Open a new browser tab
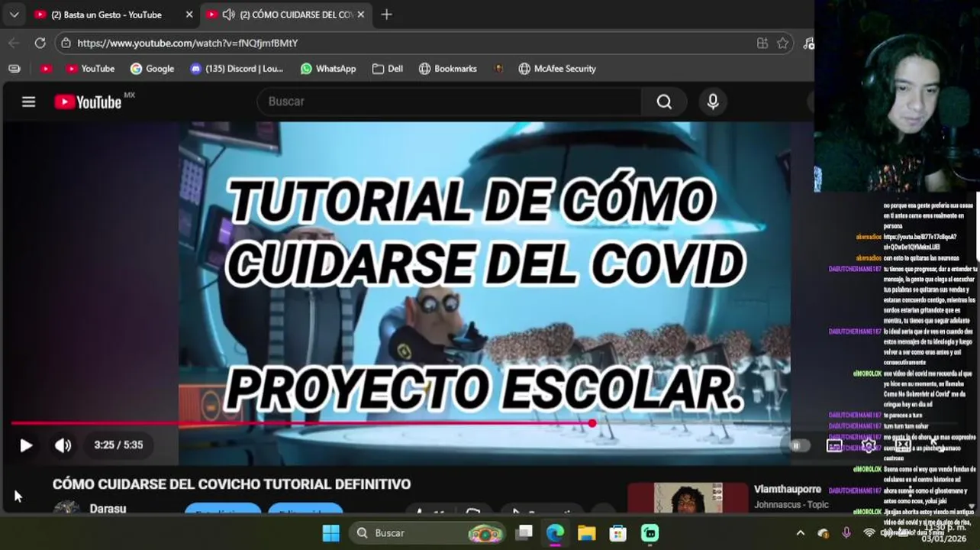 [x=386, y=15]
